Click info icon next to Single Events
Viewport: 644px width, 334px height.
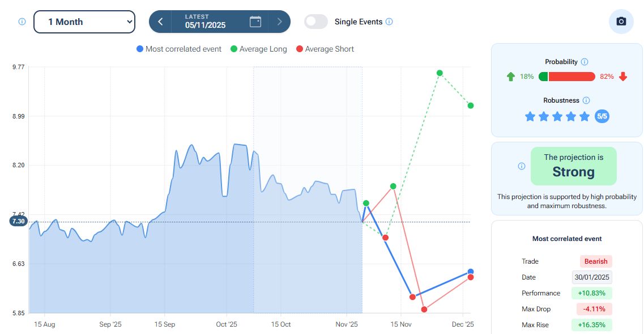pyautogui.click(x=389, y=22)
